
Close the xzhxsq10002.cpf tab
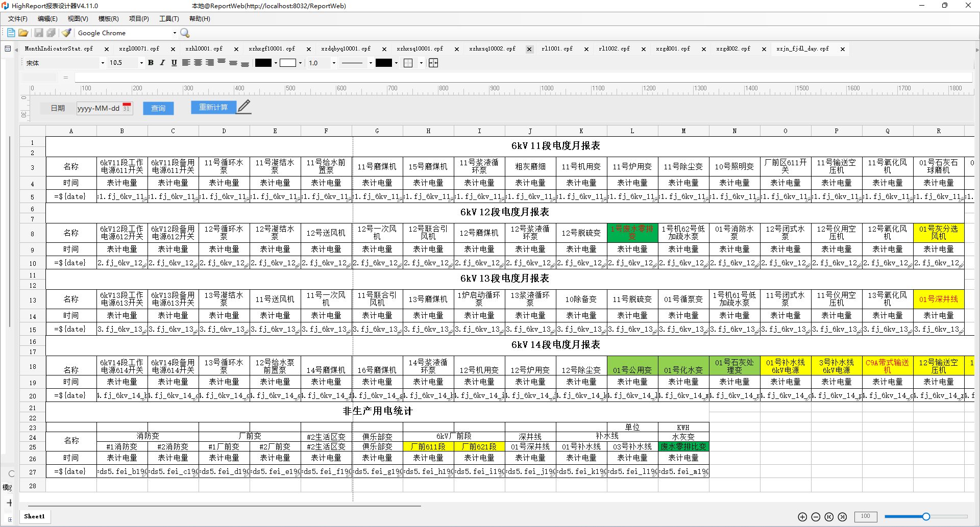pyautogui.click(x=529, y=49)
